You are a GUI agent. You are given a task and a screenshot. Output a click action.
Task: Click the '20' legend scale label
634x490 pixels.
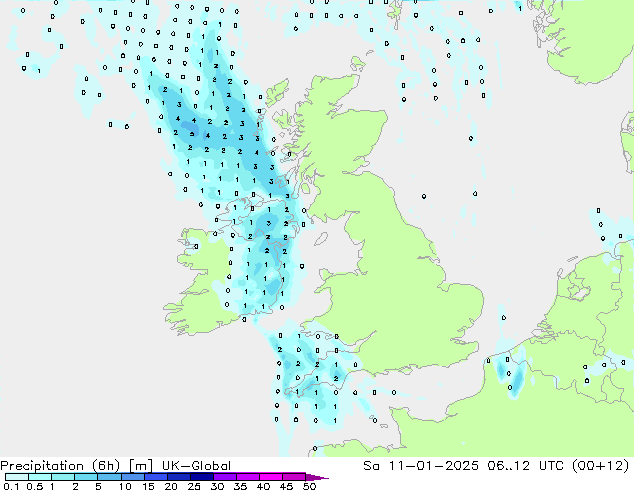coord(171,486)
